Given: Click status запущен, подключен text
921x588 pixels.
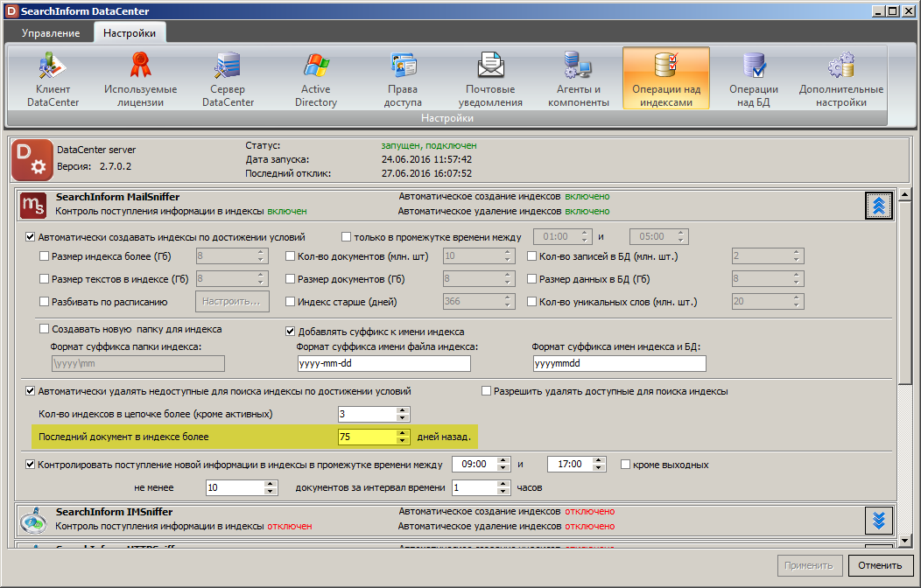Looking at the screenshot, I should tap(429, 145).
